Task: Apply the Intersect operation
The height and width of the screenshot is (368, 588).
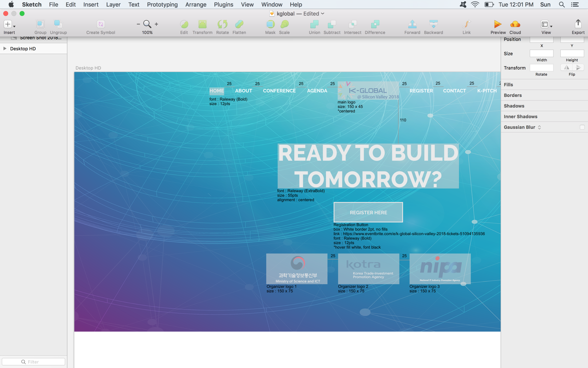Action: pyautogui.click(x=353, y=27)
